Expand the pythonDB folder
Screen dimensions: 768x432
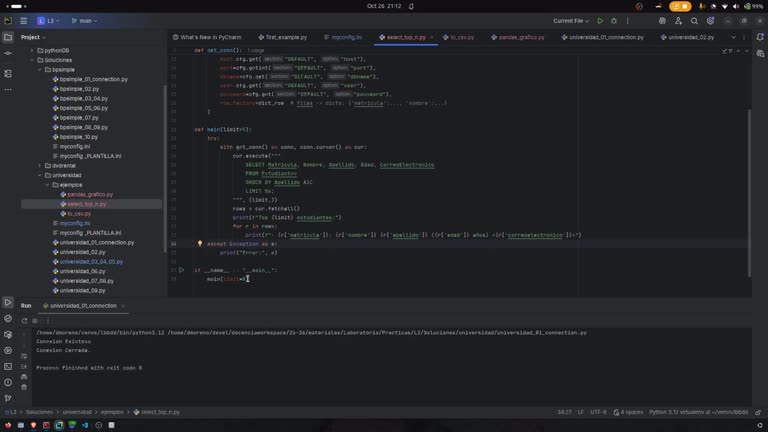coord(32,50)
